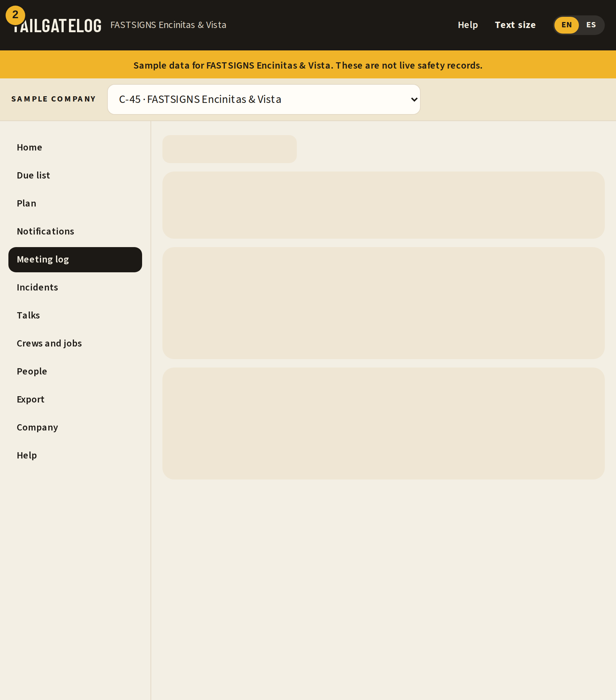This screenshot has width=616, height=700.
Task: Open Notifications in sidebar
Action: coord(75,231)
